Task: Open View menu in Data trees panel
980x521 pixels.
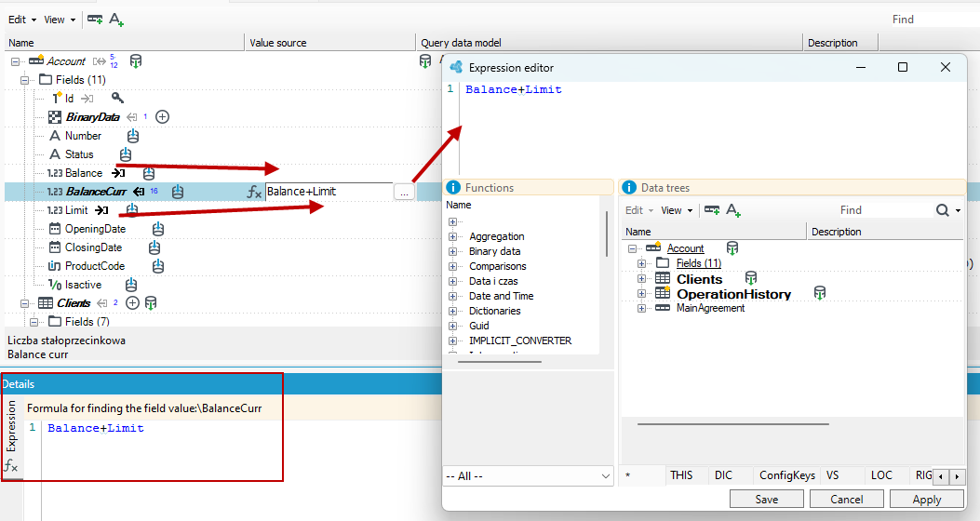Action: 677,210
